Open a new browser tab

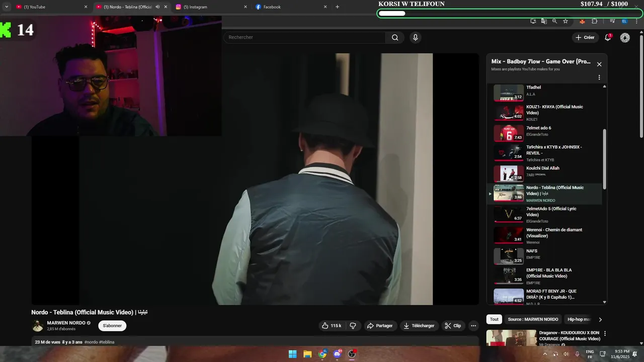[x=337, y=7]
